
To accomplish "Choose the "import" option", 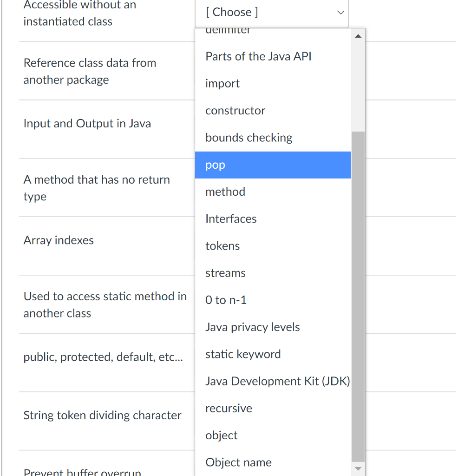I will click(222, 84).
